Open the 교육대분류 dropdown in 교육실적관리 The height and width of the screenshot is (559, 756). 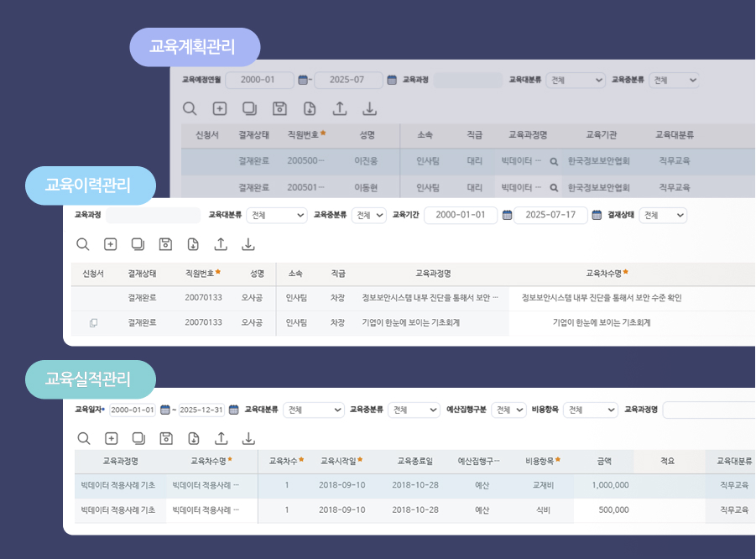(312, 410)
